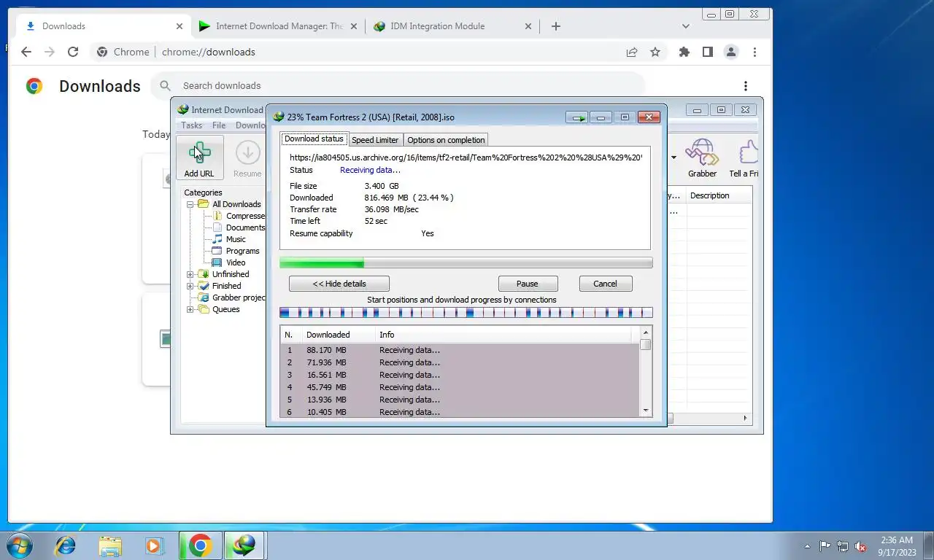This screenshot has height=560, width=934.
Task: Close the IDM Integration Module tab
Action: (x=528, y=26)
